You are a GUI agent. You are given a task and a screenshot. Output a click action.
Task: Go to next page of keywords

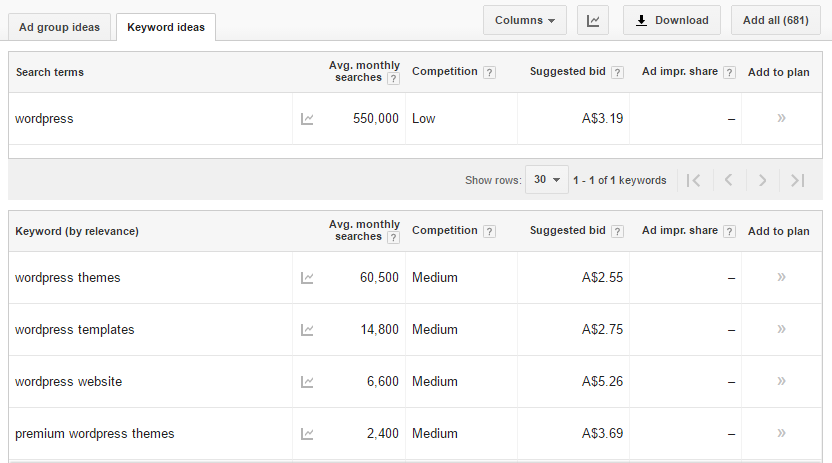pos(762,180)
